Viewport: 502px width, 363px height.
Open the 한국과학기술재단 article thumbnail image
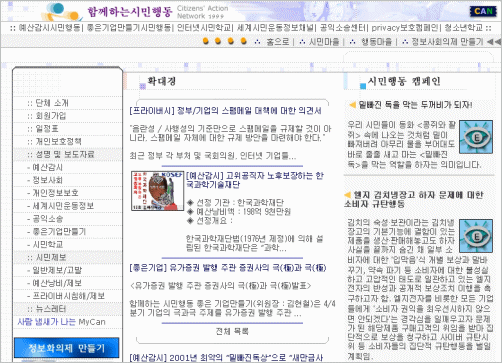coord(158,191)
